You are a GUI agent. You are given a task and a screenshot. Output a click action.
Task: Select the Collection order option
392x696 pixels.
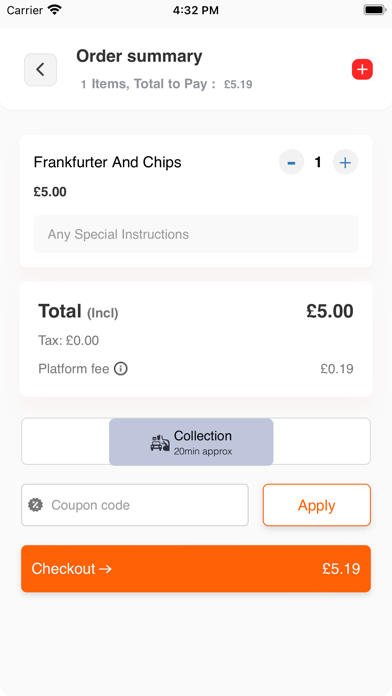point(191,442)
